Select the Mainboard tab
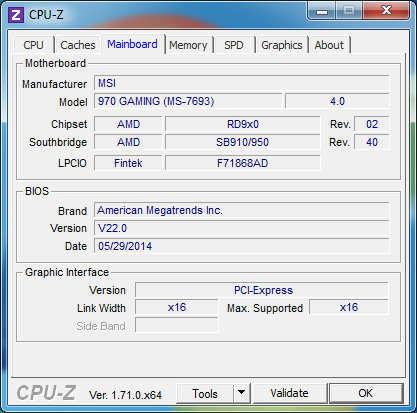417x413 pixels. coord(132,44)
